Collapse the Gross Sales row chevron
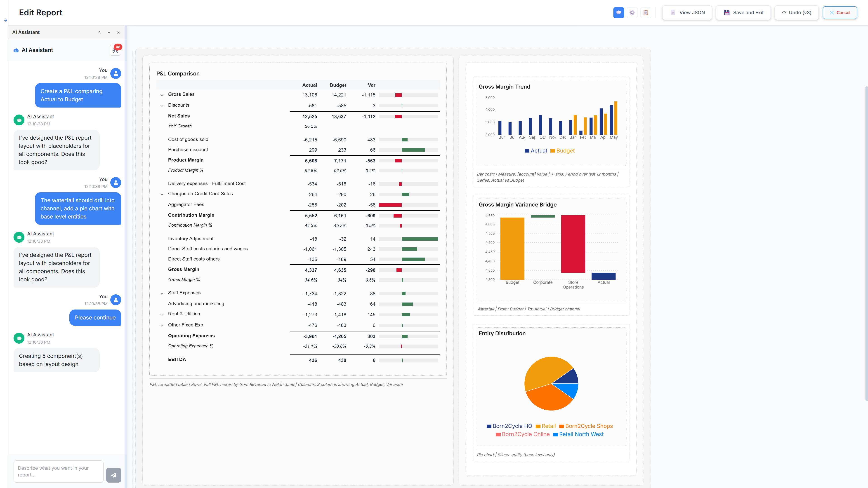This screenshot has width=868, height=488. (x=162, y=95)
